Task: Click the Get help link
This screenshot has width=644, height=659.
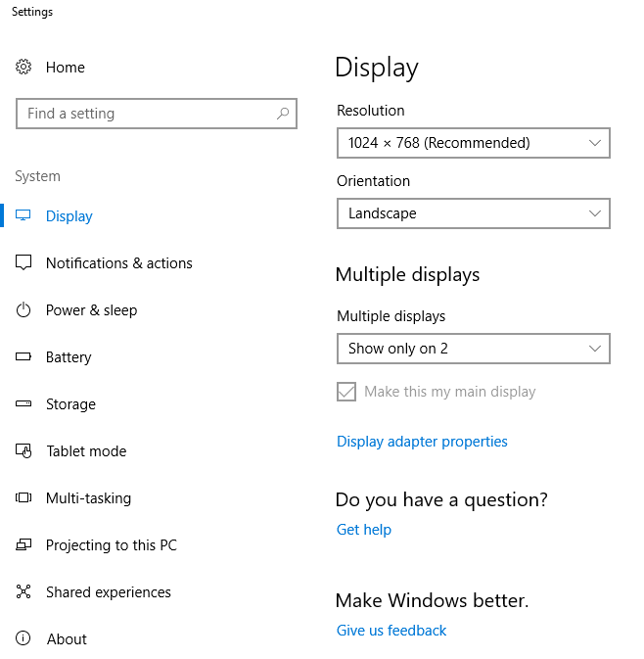Action: click(x=364, y=530)
